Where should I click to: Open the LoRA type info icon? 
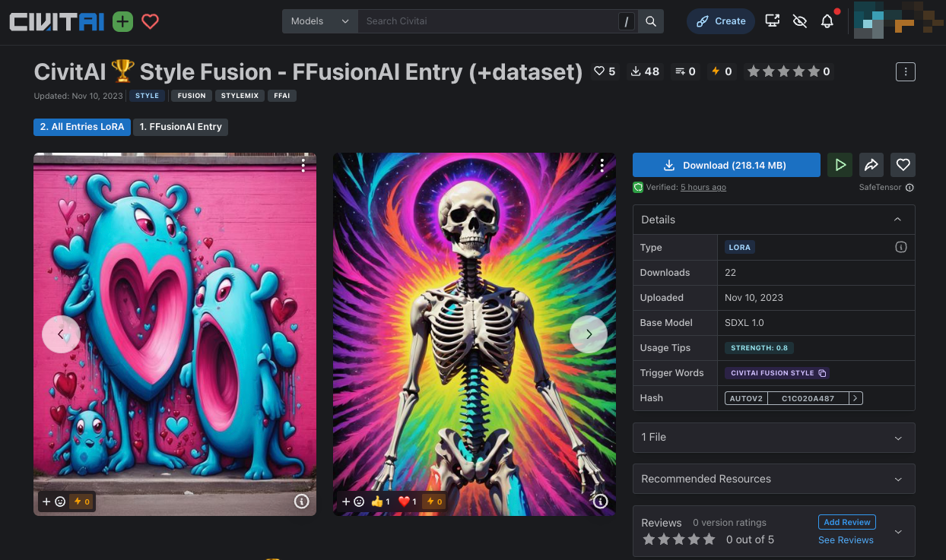[901, 247]
